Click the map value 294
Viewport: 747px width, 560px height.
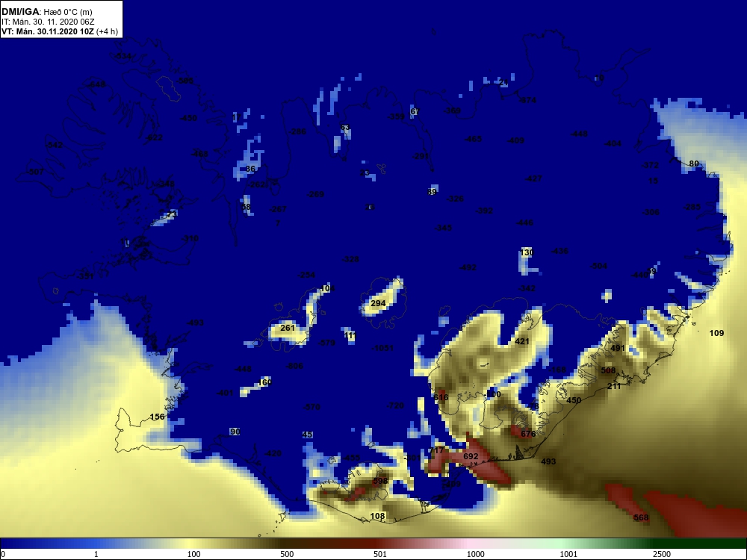[x=378, y=303]
